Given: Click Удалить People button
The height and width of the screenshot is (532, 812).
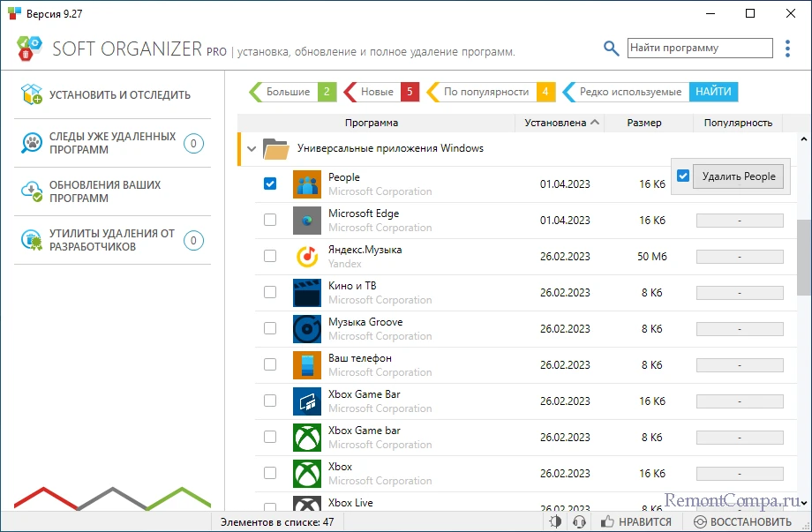Looking at the screenshot, I should 739,176.
